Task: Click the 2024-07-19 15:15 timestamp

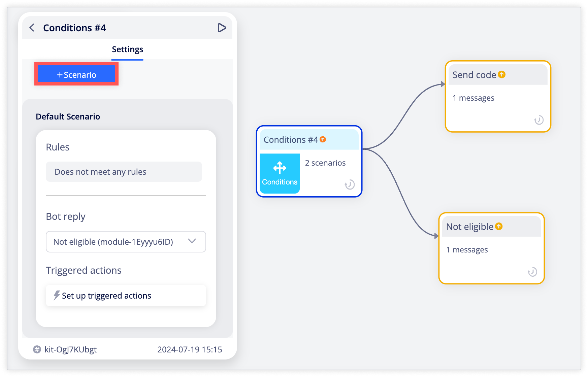Action: pos(190,349)
